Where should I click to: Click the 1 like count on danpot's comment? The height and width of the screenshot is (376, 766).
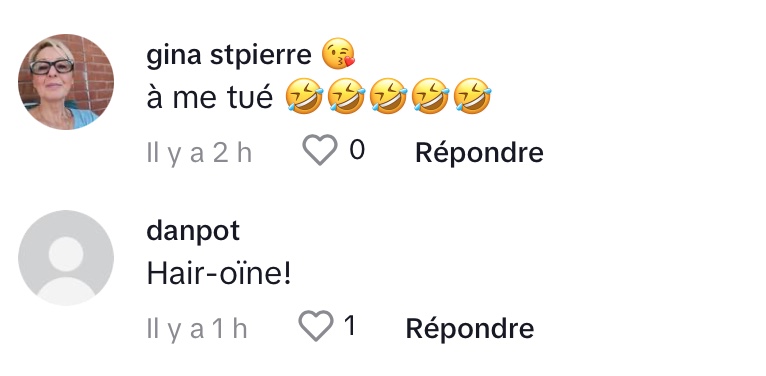[x=350, y=325]
